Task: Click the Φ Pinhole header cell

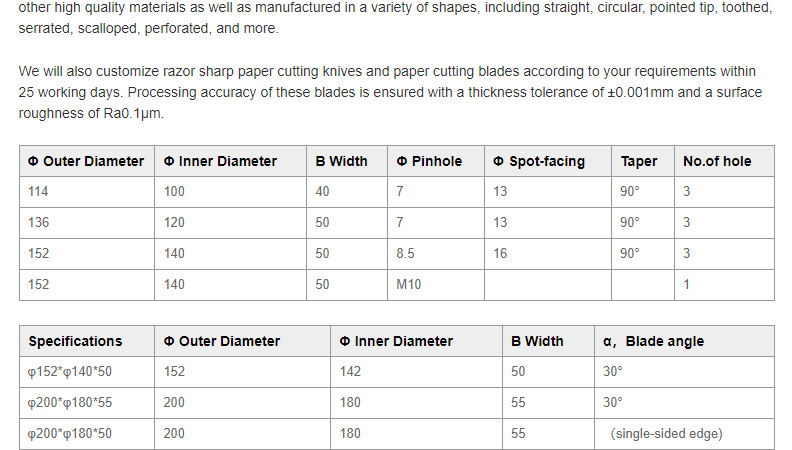Action: [429, 161]
